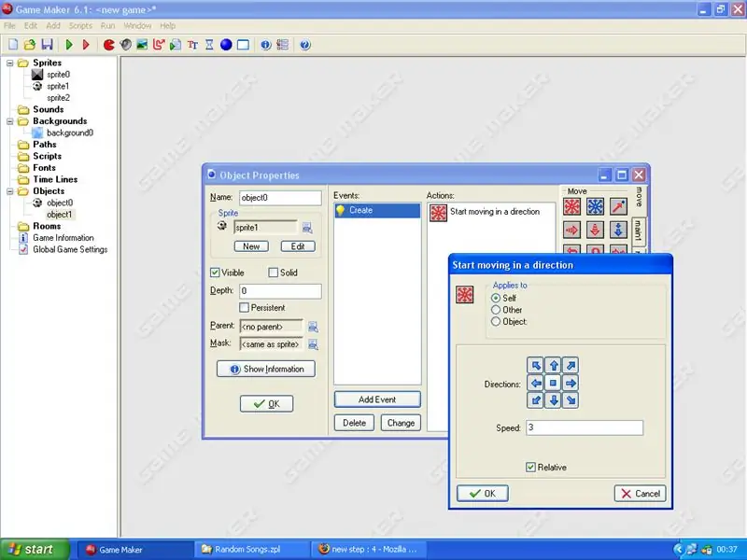This screenshot has height=560, width=747.
Task: Uncheck the Relative checkbox
Action: (530, 468)
